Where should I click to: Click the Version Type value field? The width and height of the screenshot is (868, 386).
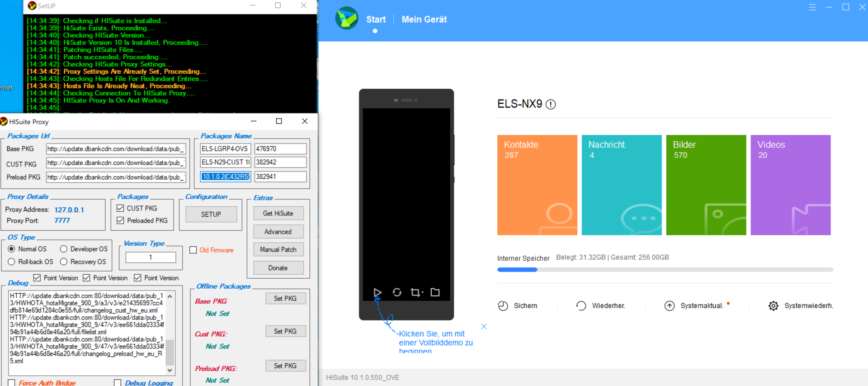[151, 257]
